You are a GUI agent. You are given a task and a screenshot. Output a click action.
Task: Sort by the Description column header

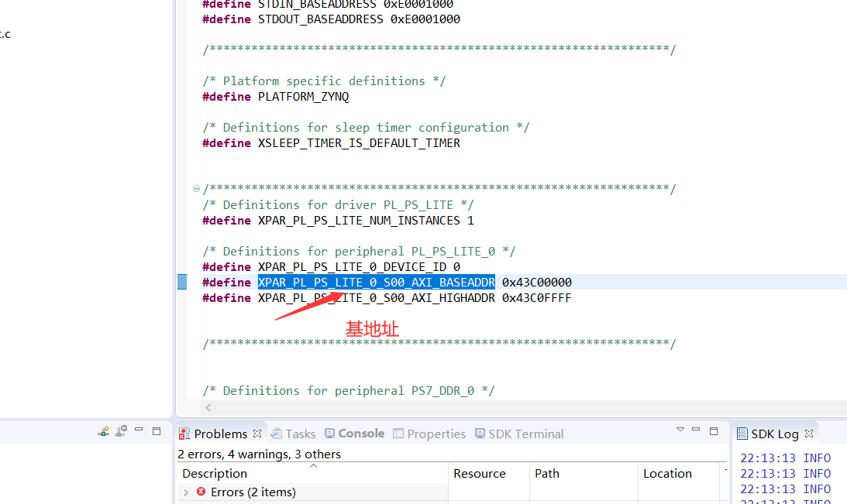pos(313,473)
